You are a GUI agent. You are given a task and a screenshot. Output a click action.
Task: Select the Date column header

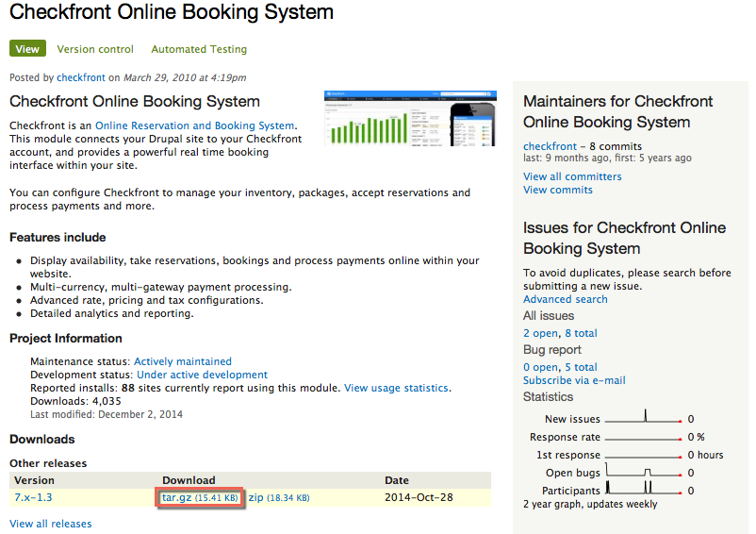(x=396, y=480)
